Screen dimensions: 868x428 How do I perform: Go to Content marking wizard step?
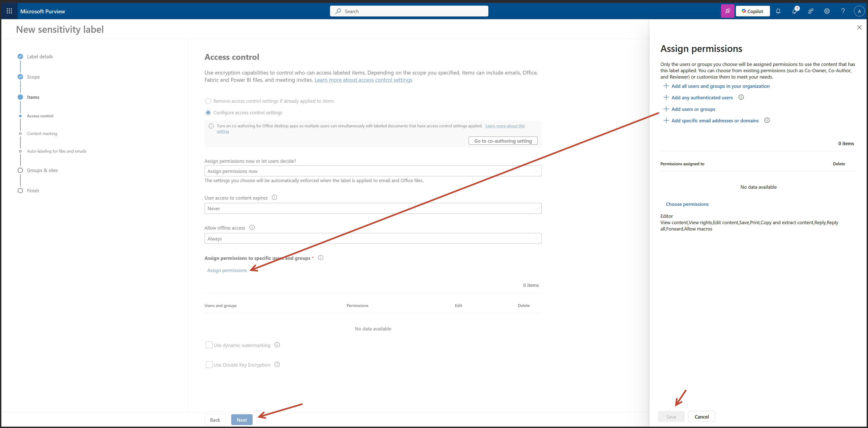click(42, 134)
